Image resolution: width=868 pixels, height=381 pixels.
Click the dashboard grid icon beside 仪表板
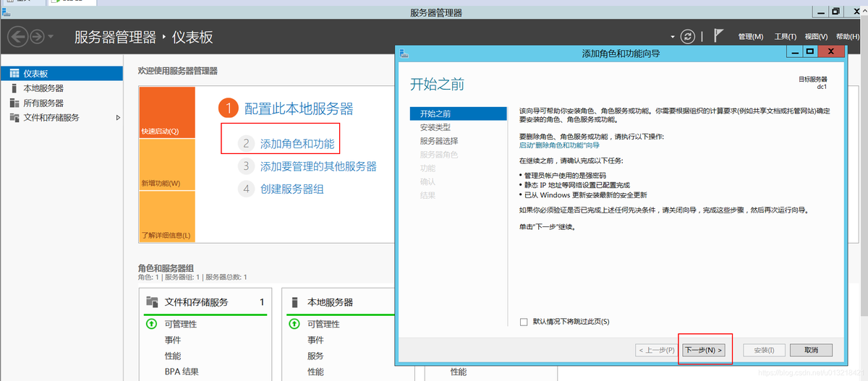(x=14, y=74)
